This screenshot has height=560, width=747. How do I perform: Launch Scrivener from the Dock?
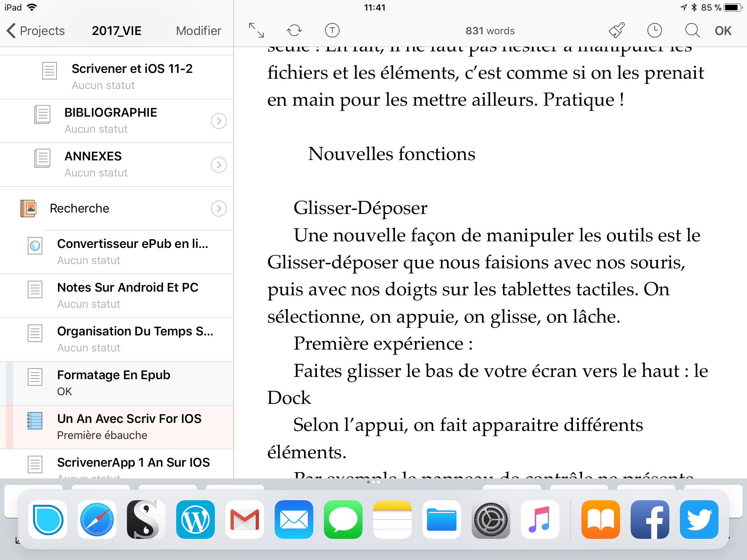(x=146, y=519)
